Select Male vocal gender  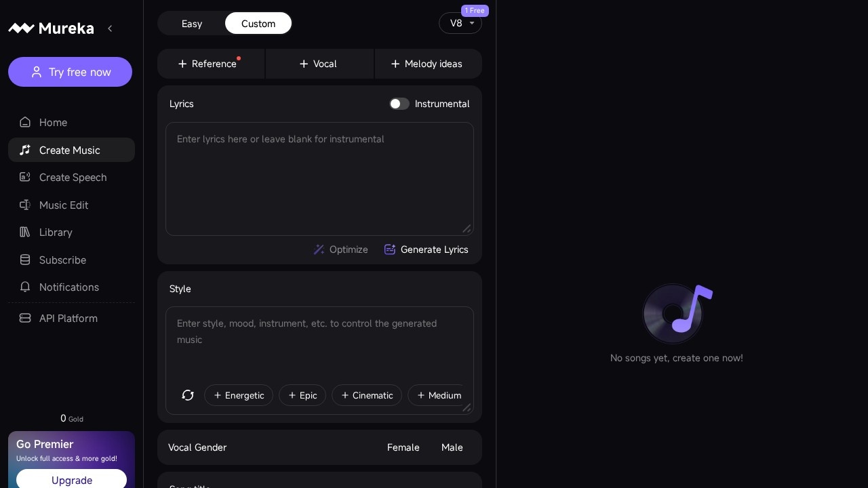pyautogui.click(x=452, y=447)
